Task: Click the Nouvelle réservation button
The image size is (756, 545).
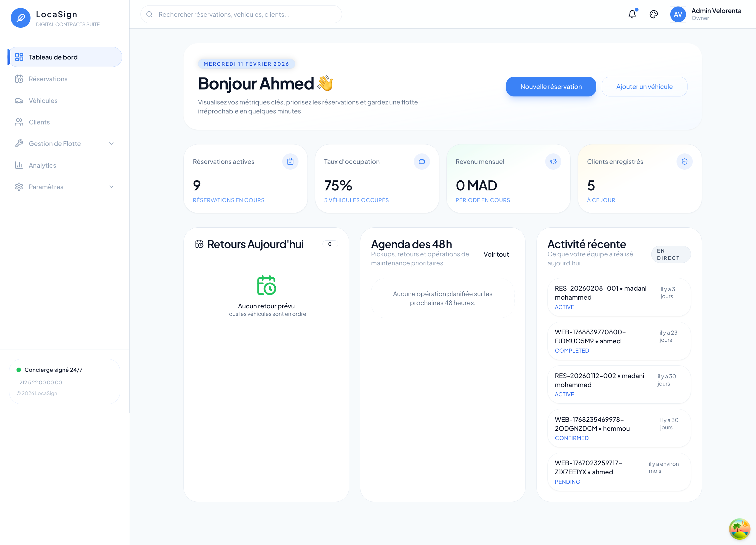Action: (x=551, y=86)
